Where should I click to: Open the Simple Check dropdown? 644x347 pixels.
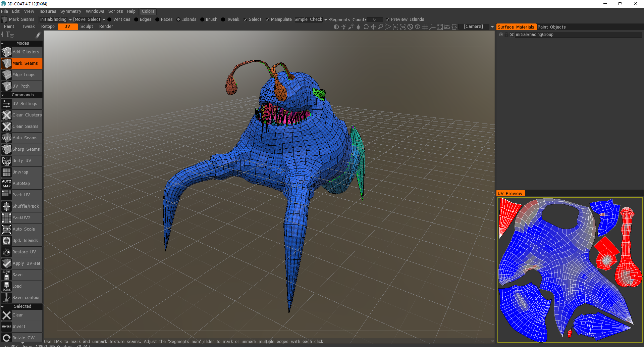click(311, 19)
